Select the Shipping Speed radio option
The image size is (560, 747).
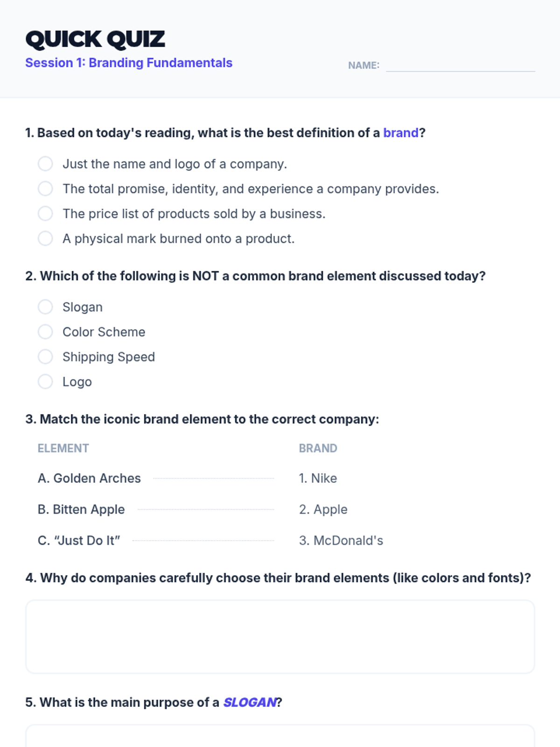45,357
